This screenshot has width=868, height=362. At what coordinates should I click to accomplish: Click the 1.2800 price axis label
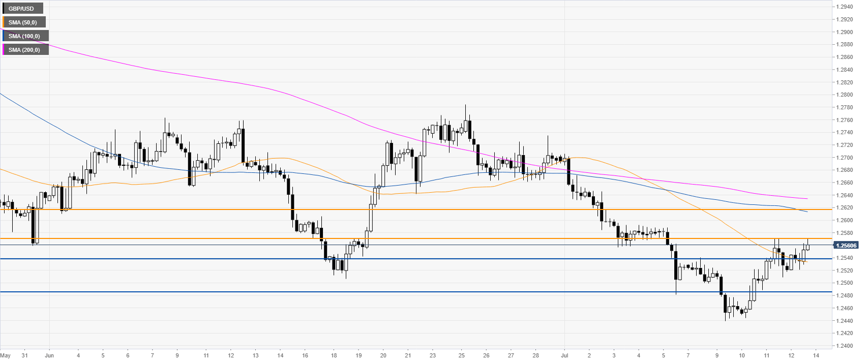pyautogui.click(x=846, y=95)
